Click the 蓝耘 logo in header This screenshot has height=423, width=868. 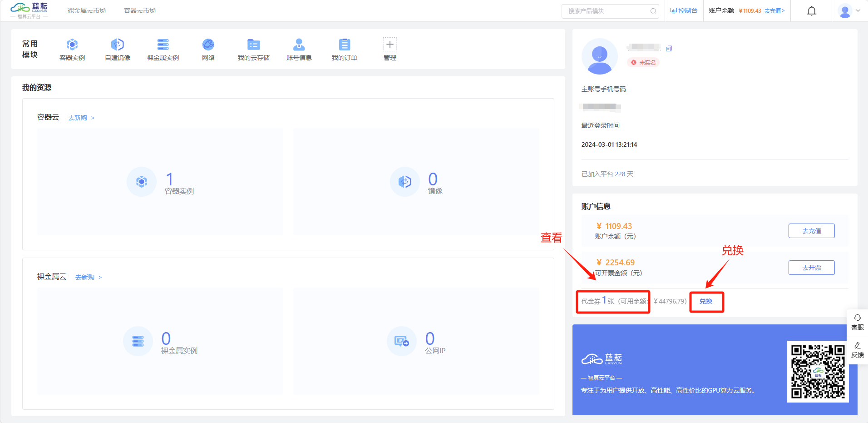[30, 10]
